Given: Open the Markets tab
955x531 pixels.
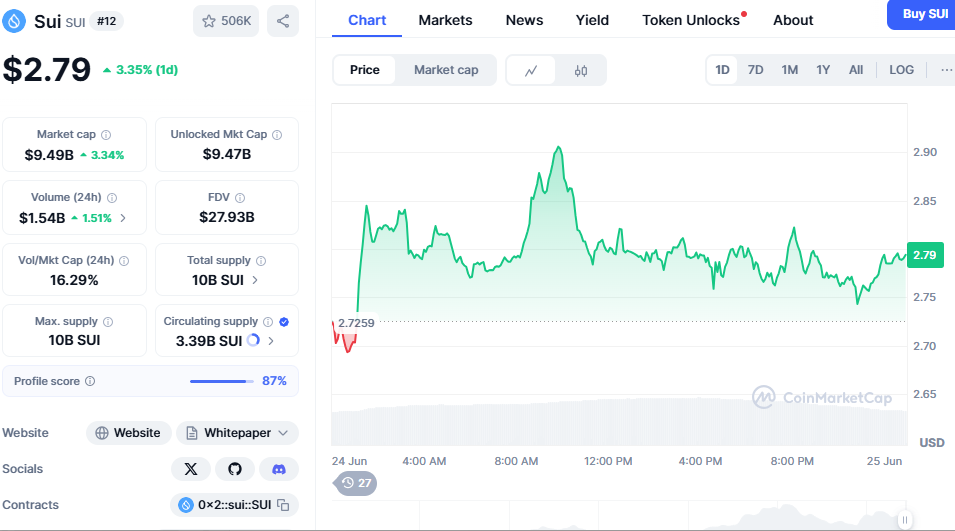Looking at the screenshot, I should [445, 20].
